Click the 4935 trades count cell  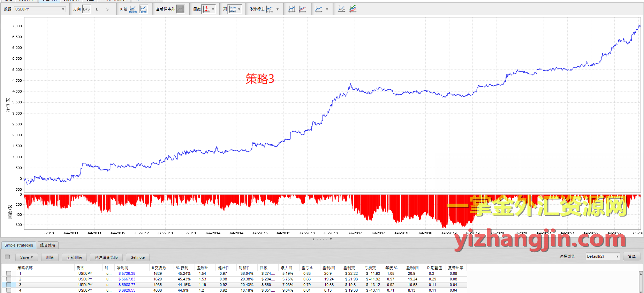point(158,285)
